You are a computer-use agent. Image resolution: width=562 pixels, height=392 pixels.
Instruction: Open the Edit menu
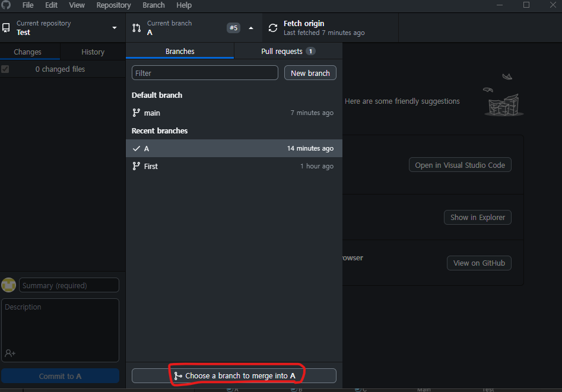[x=51, y=5]
